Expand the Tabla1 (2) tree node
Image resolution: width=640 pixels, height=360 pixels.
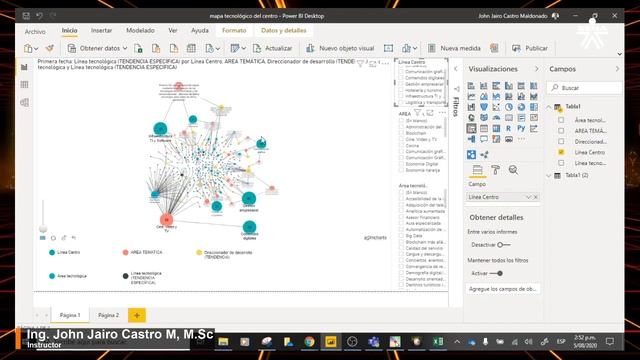tap(549, 176)
